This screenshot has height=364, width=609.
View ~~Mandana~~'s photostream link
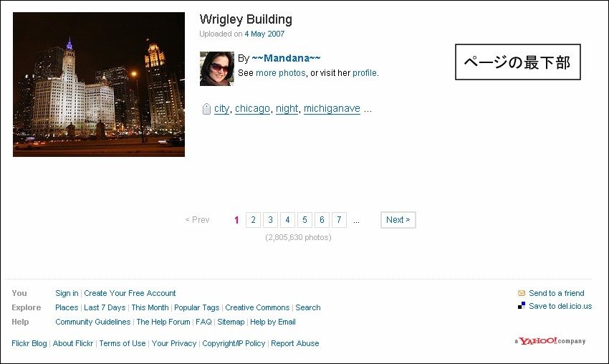pyautogui.click(x=287, y=58)
